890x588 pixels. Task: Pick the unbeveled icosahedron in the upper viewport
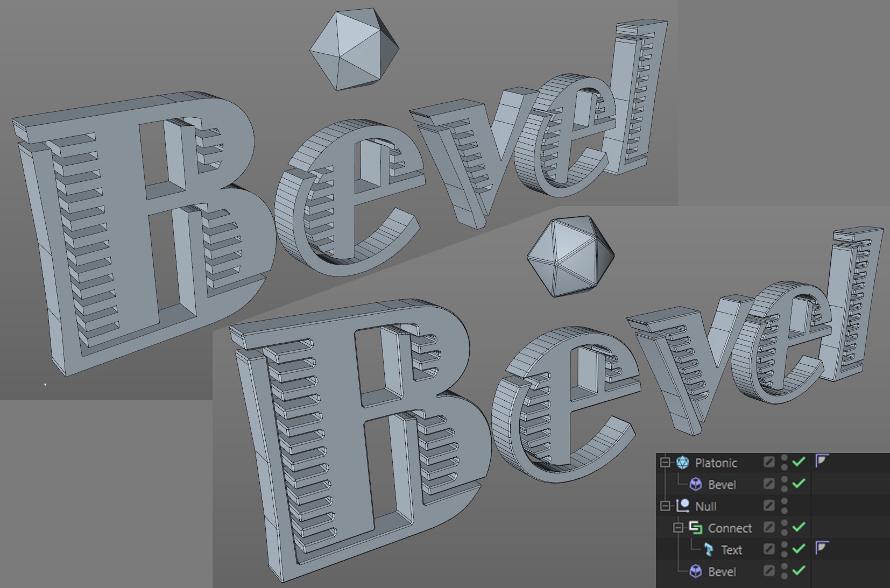coord(355,48)
